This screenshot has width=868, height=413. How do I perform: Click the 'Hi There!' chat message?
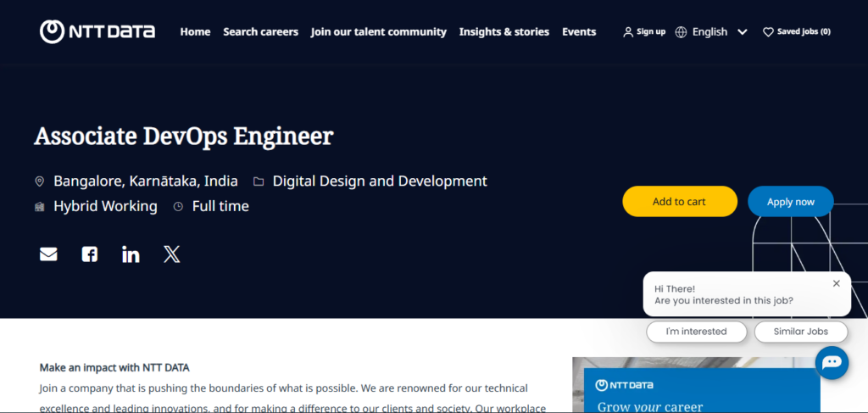tap(675, 289)
